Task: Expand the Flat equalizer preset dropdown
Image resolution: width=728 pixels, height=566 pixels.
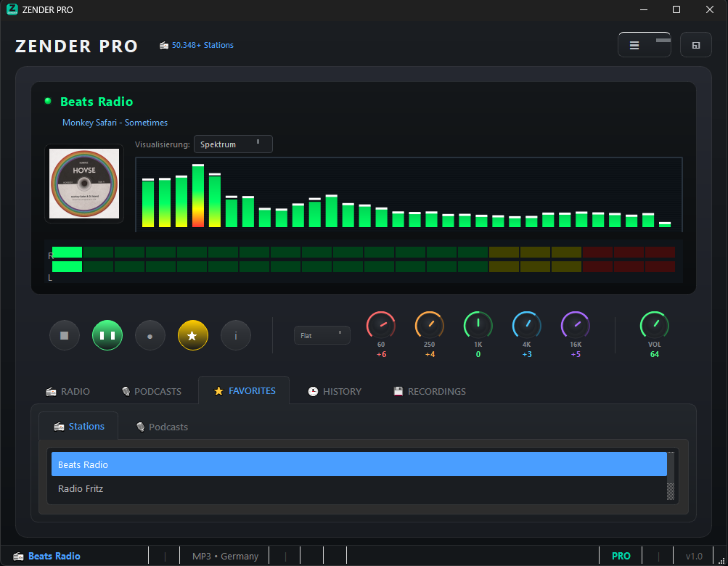Action: [322, 335]
